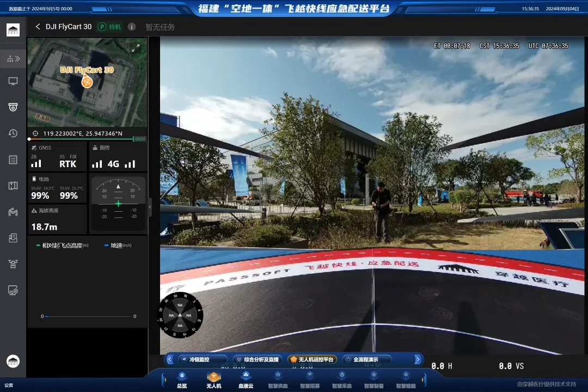The image size is (588, 392).
Task: Click the CST 15:36:35 video timestamp
Action: click(x=499, y=46)
